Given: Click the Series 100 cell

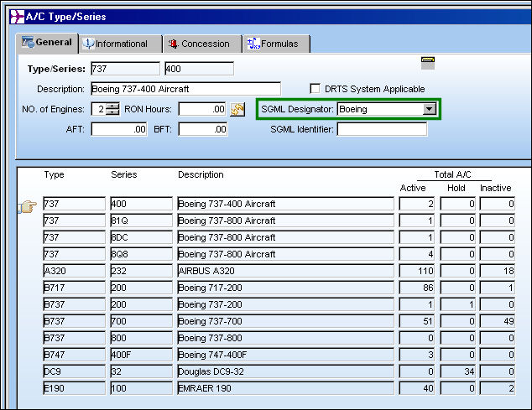Looking at the screenshot, I should click(141, 388).
